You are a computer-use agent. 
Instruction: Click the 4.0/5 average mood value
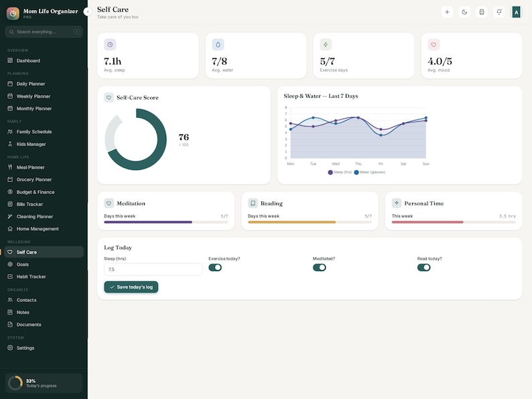click(440, 62)
